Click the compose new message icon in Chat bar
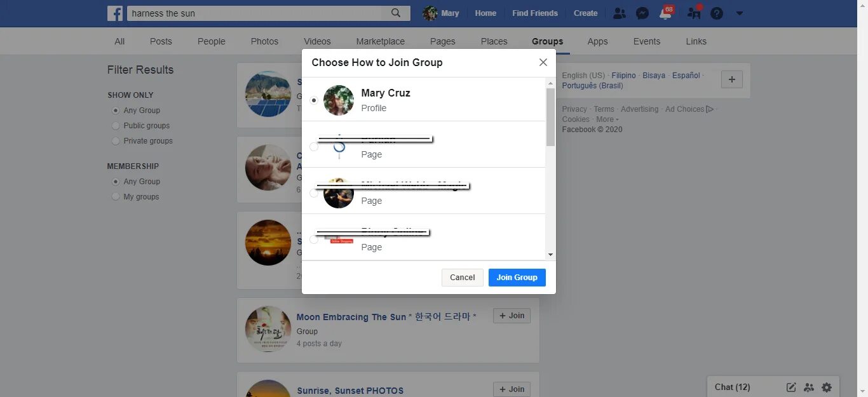Viewport: 868px width, 397px height. (791, 387)
